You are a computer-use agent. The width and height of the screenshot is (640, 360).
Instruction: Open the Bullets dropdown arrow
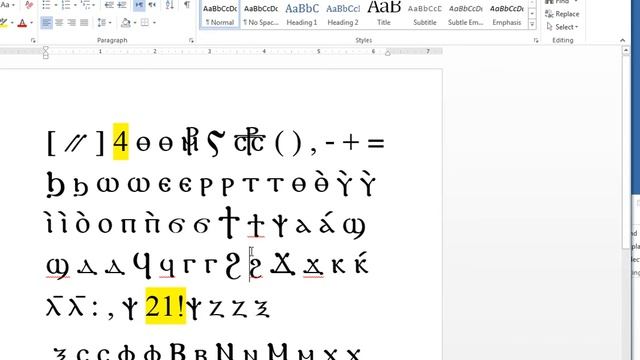[56, 5]
